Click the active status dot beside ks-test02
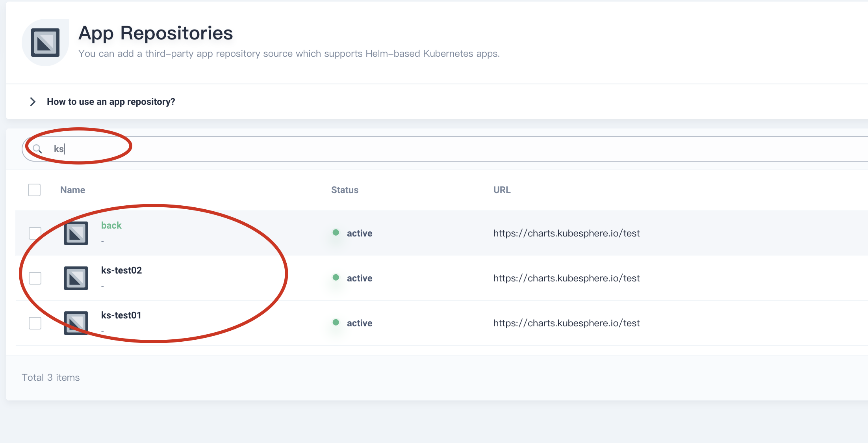This screenshot has height=443, width=868. coord(336,277)
